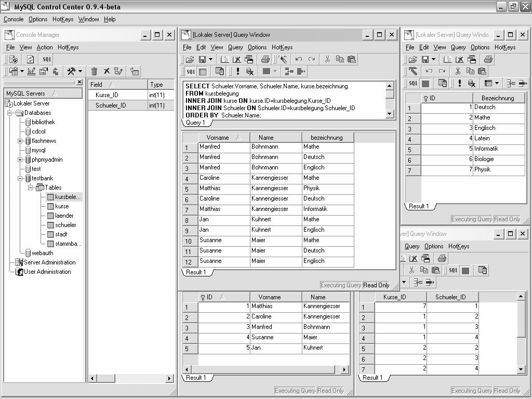The height and width of the screenshot is (399, 532).
Task: Click the open folder icon in center Query Window
Action: (x=190, y=60)
